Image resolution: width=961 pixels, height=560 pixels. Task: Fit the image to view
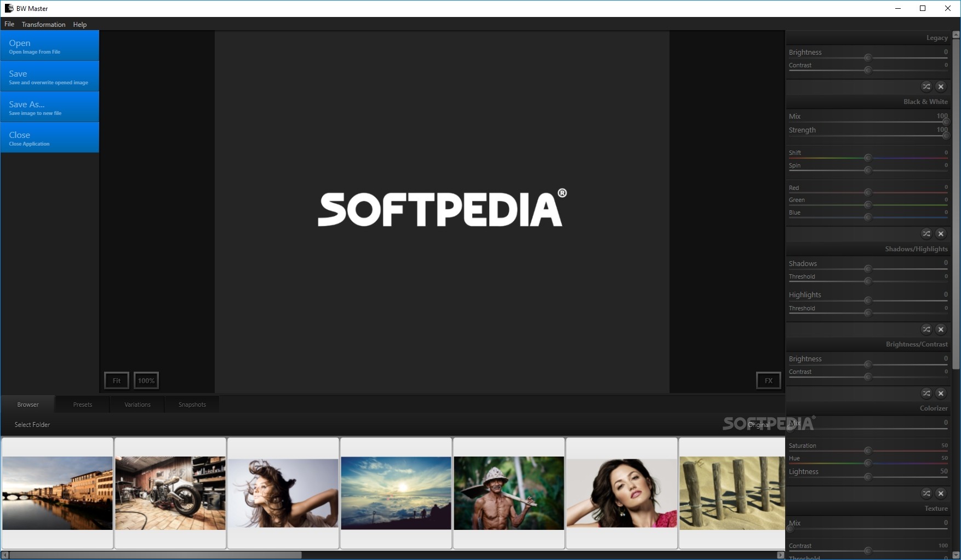(117, 380)
